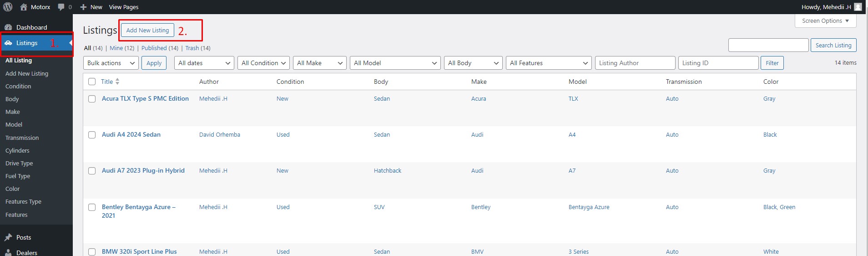868x256 pixels.
Task: Sort by the Title column arrows
Action: pyautogui.click(x=117, y=82)
